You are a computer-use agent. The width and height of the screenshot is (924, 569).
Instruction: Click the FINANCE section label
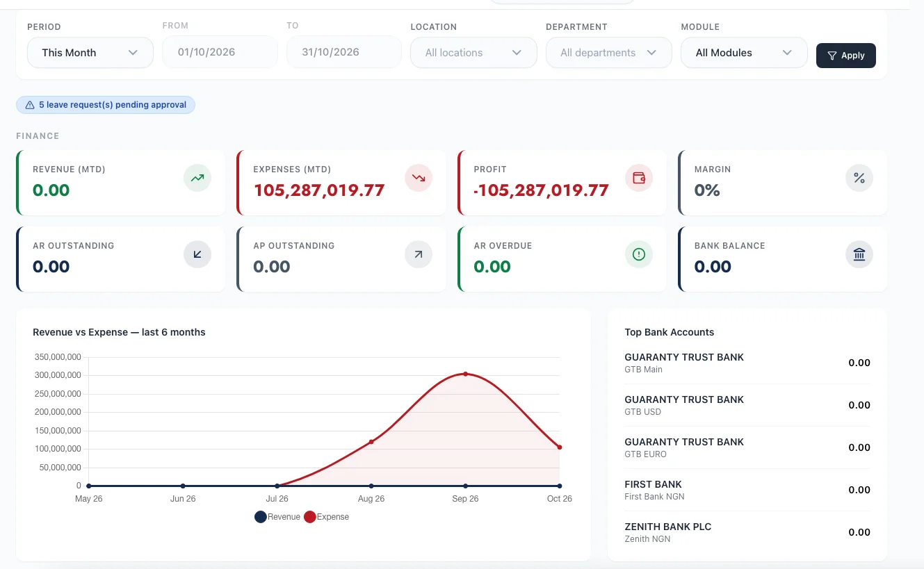[38, 136]
